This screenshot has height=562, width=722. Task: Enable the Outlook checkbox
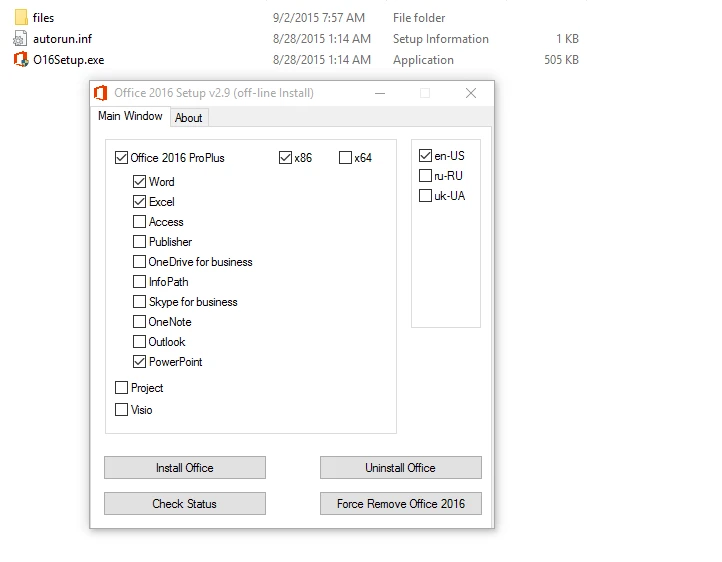pyautogui.click(x=139, y=342)
